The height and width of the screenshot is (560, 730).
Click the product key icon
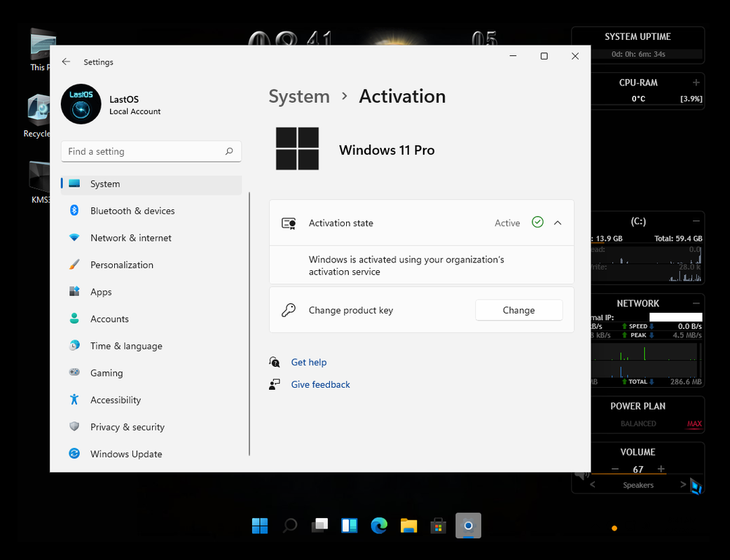point(289,310)
